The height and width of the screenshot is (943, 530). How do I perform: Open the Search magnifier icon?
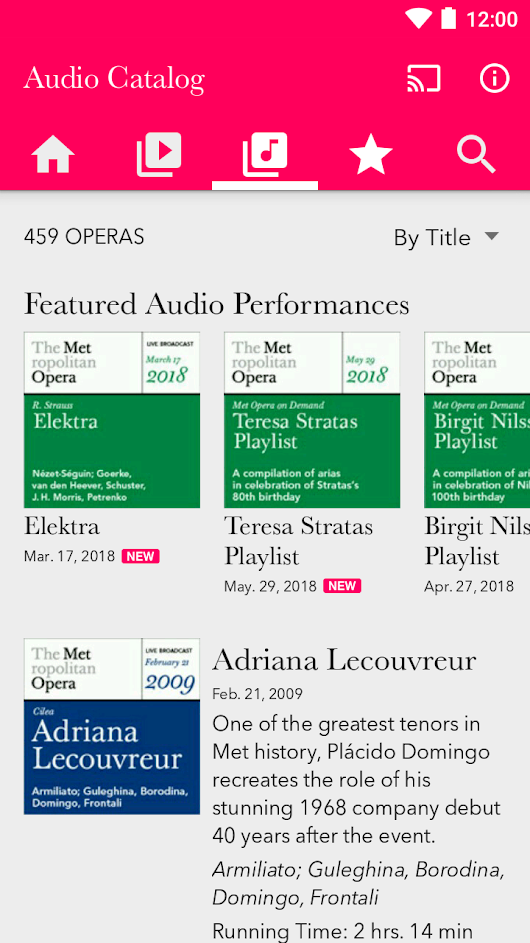(x=476, y=155)
